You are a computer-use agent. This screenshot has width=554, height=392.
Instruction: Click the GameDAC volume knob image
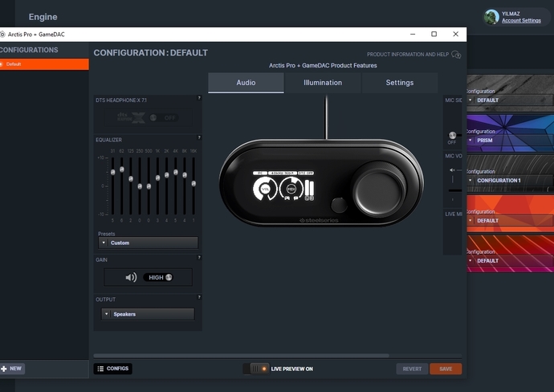(x=379, y=189)
